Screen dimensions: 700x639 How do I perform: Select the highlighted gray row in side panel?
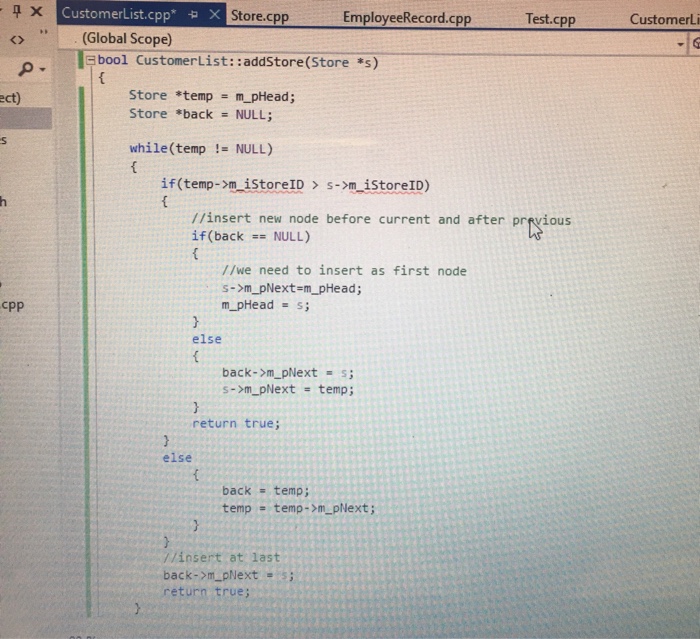point(26,118)
